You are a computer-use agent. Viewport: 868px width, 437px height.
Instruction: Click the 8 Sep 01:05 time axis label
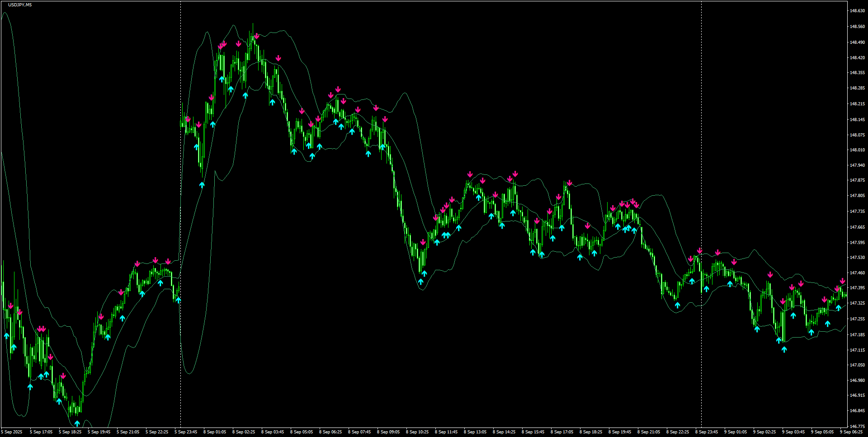click(216, 432)
